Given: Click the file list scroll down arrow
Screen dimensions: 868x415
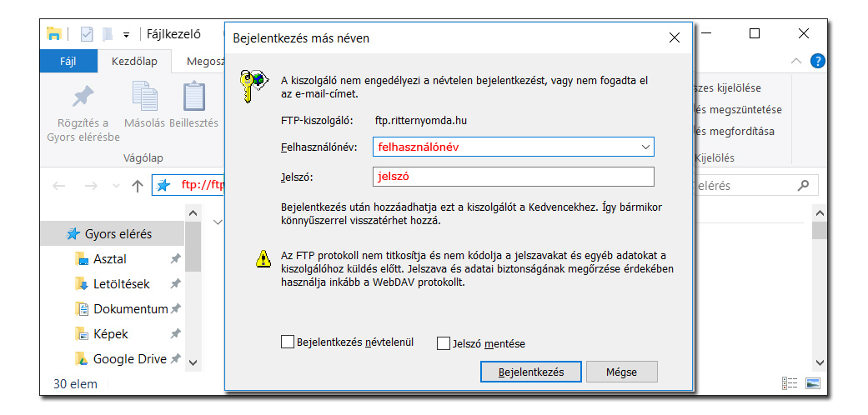Looking at the screenshot, I should coord(820,362).
